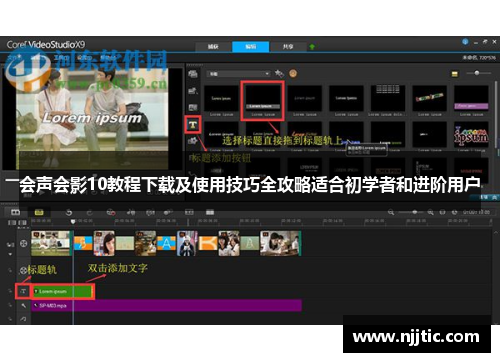Click the Redo arrow in timeline toolbar
Screen dimensions: 500x362
tap(89, 212)
